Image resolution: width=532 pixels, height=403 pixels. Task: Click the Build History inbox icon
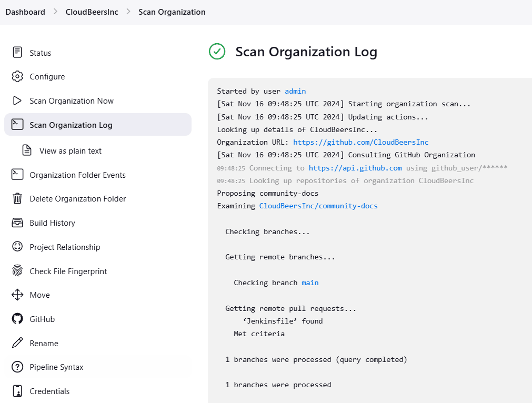(17, 223)
